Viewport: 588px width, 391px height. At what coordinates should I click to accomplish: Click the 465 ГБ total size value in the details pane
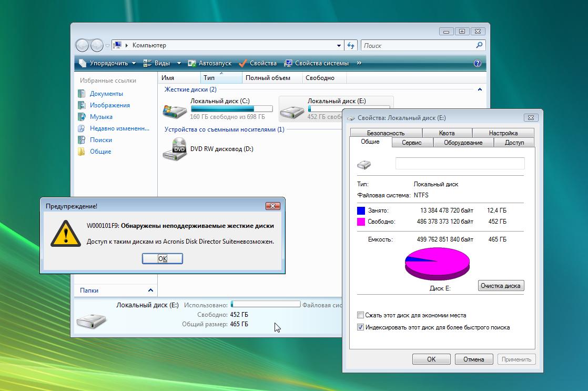click(x=239, y=324)
